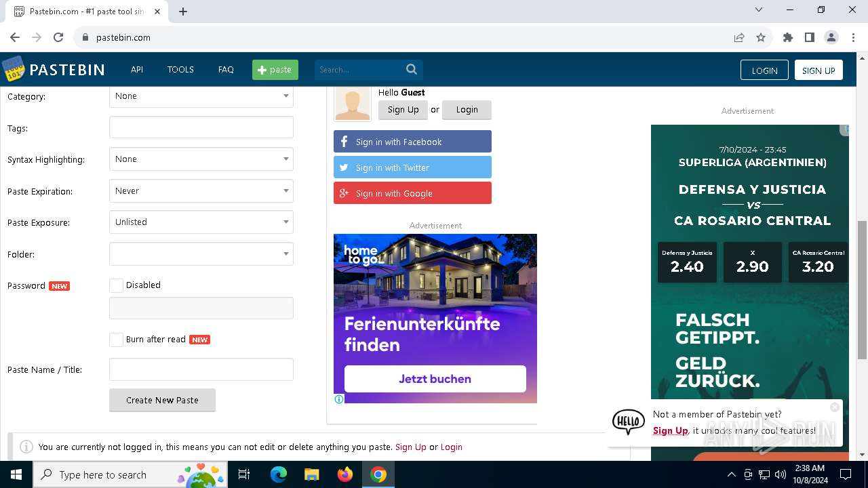Click the search magnifier icon

(412, 69)
